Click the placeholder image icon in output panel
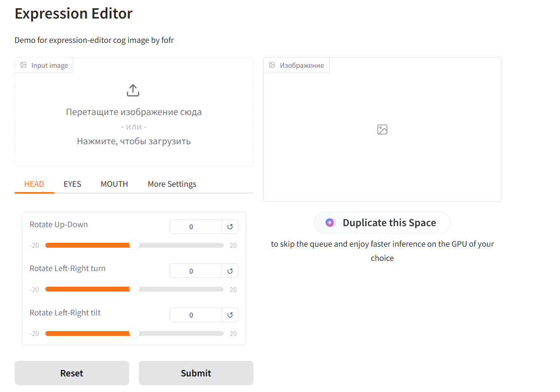The image size is (560, 392). pyautogui.click(x=382, y=129)
